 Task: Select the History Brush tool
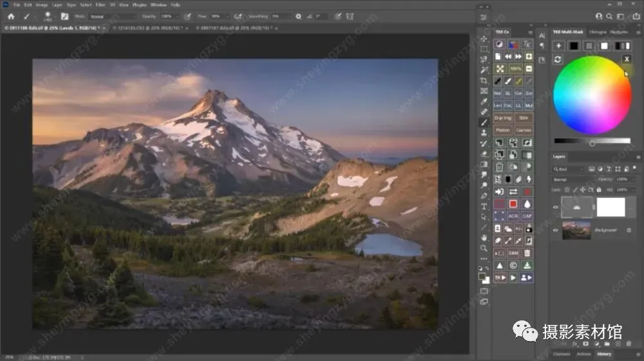point(484,143)
